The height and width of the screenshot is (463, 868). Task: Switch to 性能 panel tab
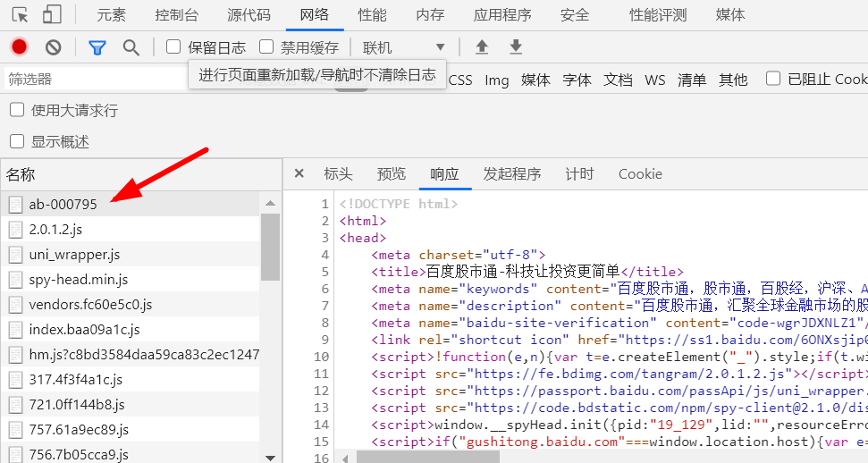372,15
